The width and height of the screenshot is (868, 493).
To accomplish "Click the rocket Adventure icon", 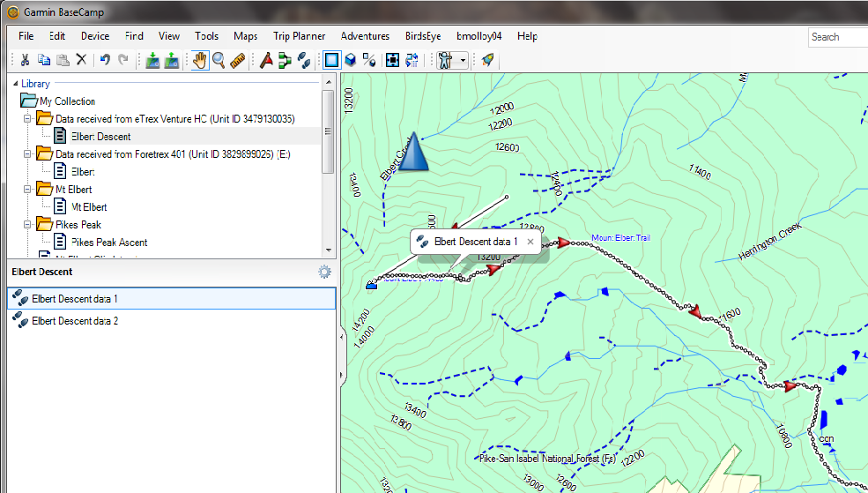I will tap(487, 60).
